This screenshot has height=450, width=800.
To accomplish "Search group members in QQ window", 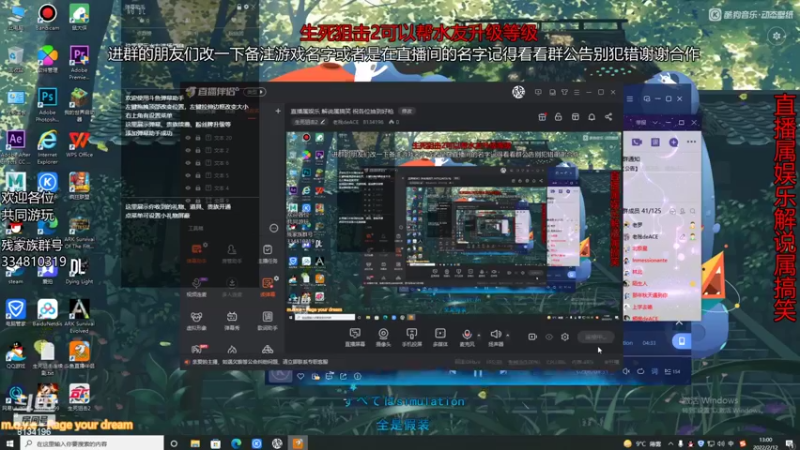I will pyautogui.click(x=692, y=211).
